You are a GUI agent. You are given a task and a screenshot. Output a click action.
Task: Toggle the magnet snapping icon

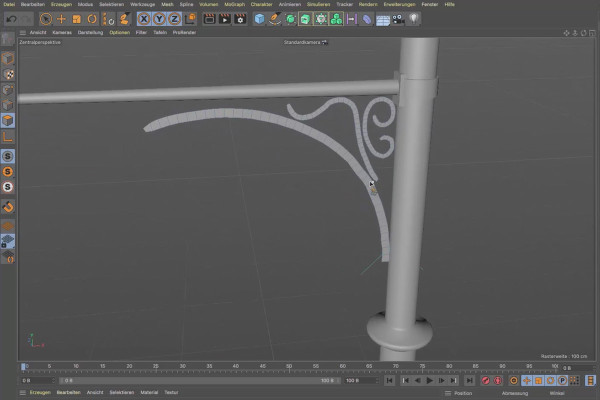point(8,207)
